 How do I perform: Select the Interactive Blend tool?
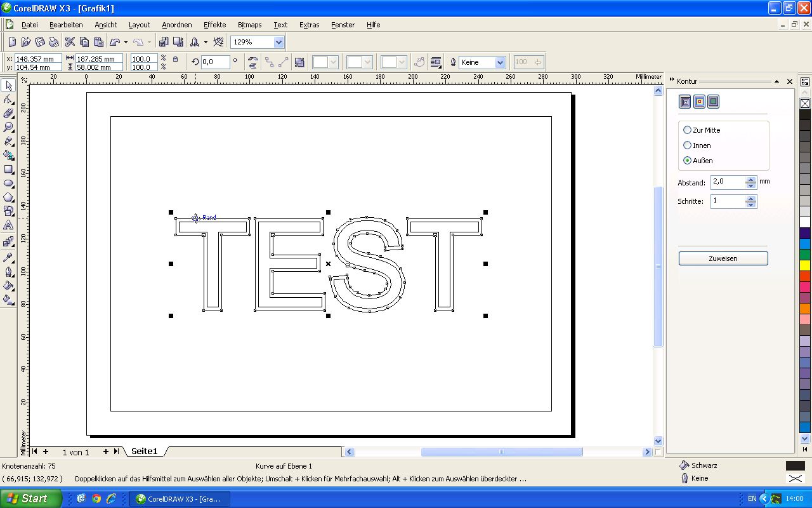[x=9, y=242]
